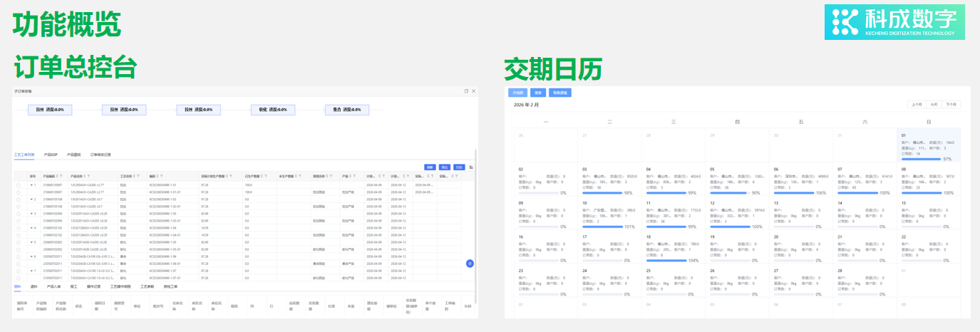The image size is (980, 332).
Task: Select the calendar cell for day 12
Action: pos(737,214)
